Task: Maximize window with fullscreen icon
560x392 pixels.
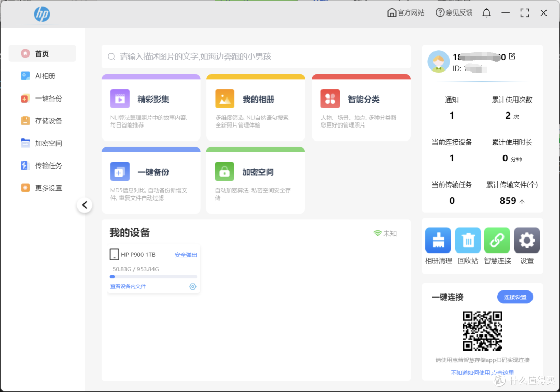Action: pos(525,13)
